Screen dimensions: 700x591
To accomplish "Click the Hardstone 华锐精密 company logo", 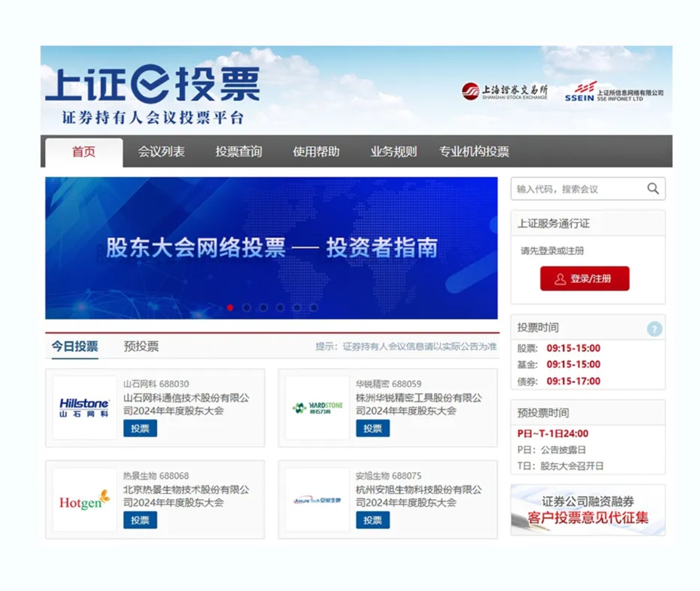I will tap(317, 408).
